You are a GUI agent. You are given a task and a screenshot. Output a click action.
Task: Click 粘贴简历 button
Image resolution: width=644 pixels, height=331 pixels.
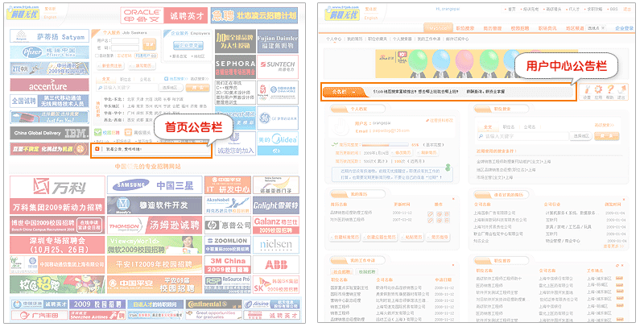tap(413, 237)
